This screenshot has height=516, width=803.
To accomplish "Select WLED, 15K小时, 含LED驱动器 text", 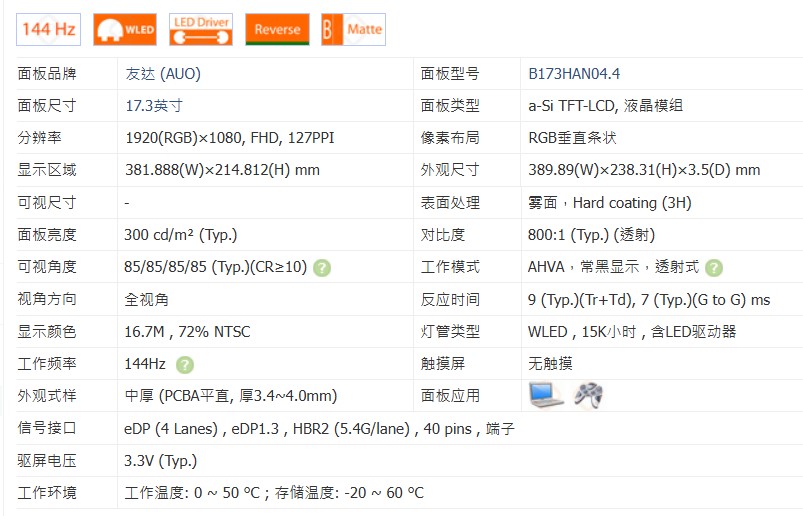I will pos(632,332).
